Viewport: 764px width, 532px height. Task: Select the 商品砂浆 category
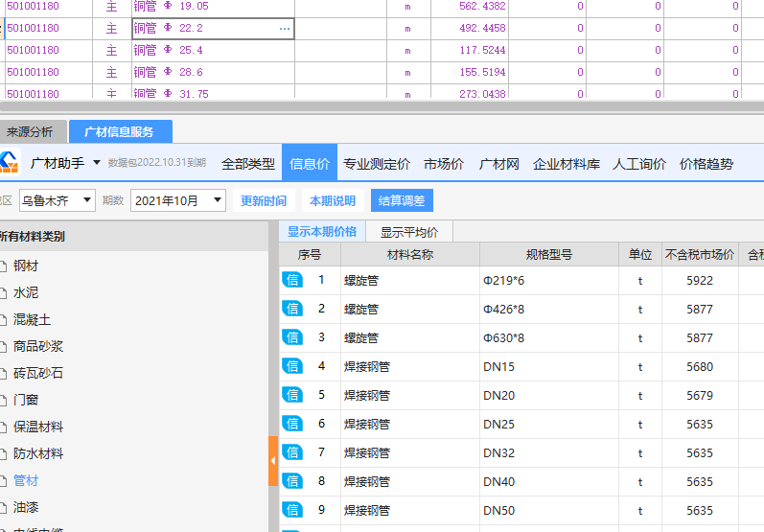[38, 346]
